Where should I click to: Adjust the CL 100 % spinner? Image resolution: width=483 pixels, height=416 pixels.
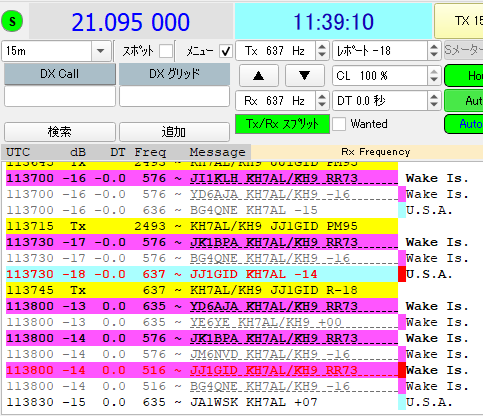click(434, 76)
